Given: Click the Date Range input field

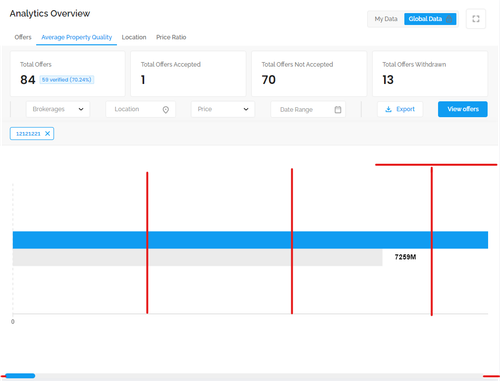Looking at the screenshot, I should 308,109.
